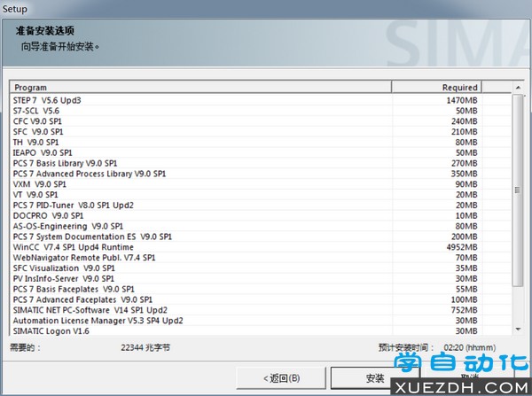Click the 752MB size for SIMATIC NET
The height and width of the screenshot is (396, 532).
coord(464,310)
